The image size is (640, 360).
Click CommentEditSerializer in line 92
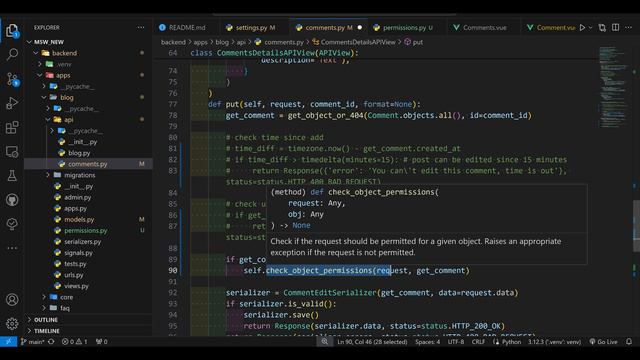pyautogui.click(x=329, y=293)
